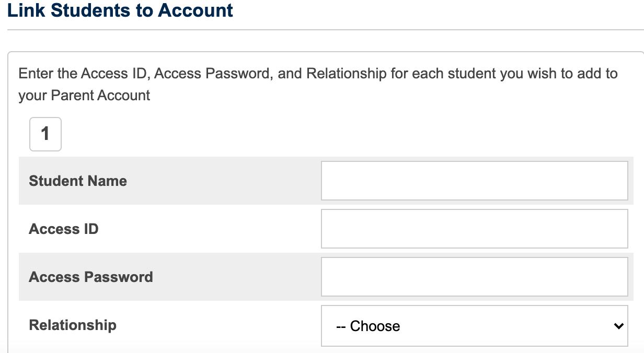The height and width of the screenshot is (353, 644).
Task: Select the Access Password input field
Action: pyautogui.click(x=474, y=277)
